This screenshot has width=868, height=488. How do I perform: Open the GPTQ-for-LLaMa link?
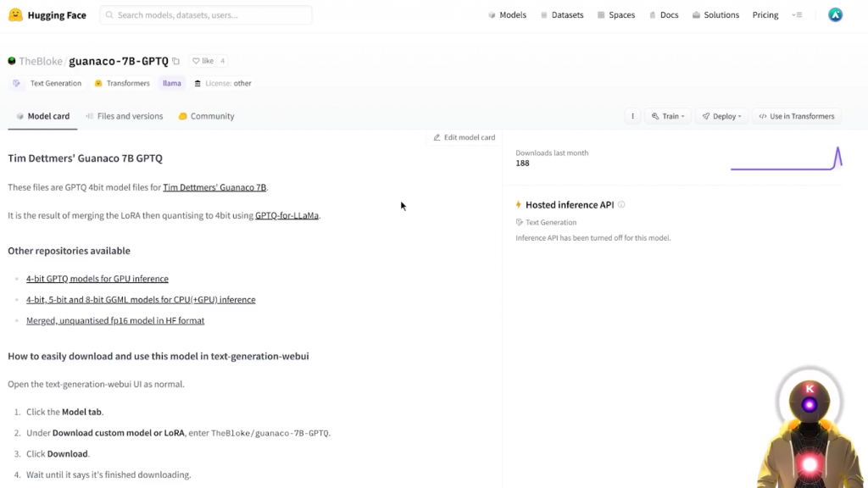click(x=287, y=215)
